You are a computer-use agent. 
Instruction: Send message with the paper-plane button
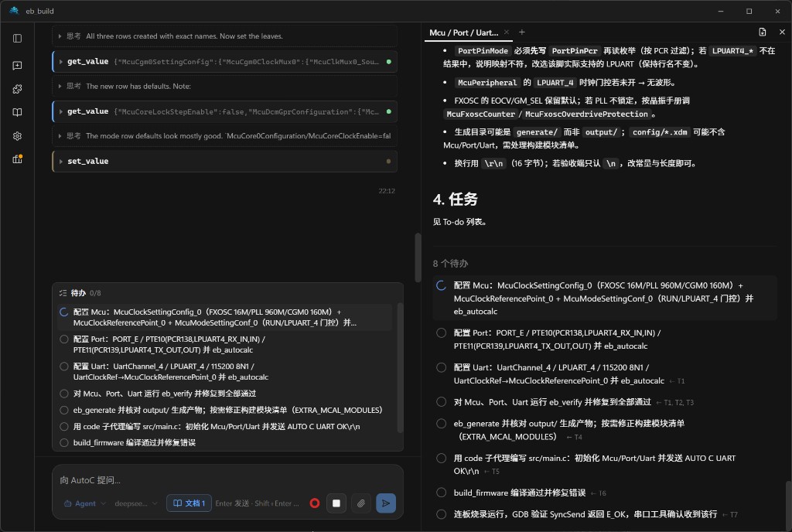386,503
